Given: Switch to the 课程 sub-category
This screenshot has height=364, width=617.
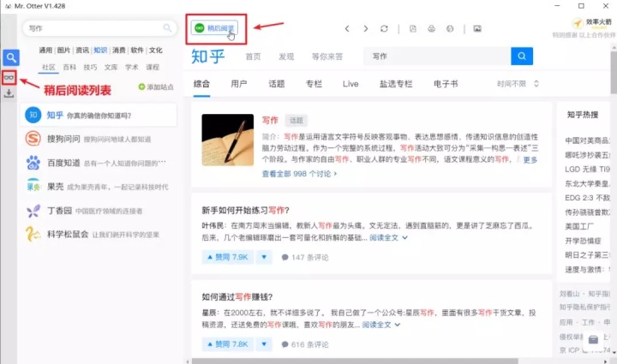Looking at the screenshot, I should (153, 67).
